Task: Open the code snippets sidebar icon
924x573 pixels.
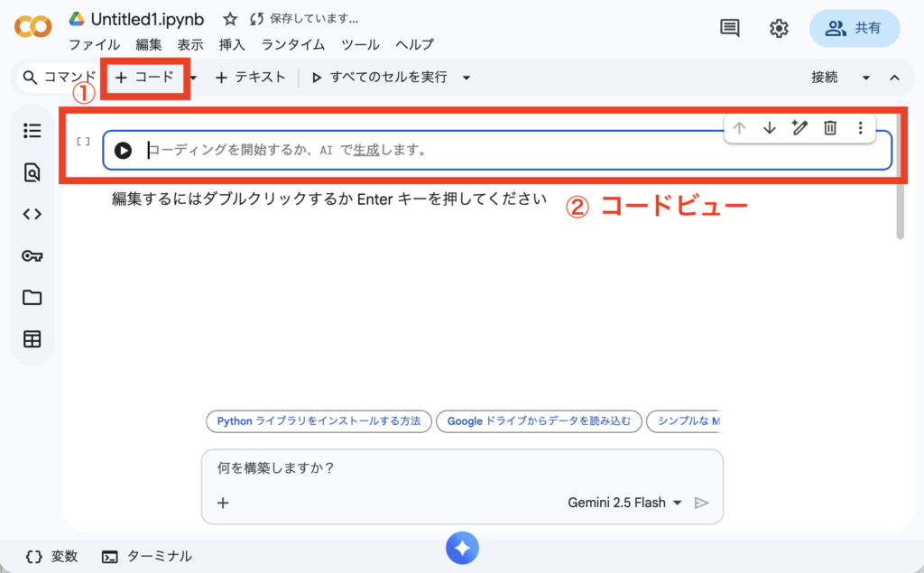Action: pos(32,214)
